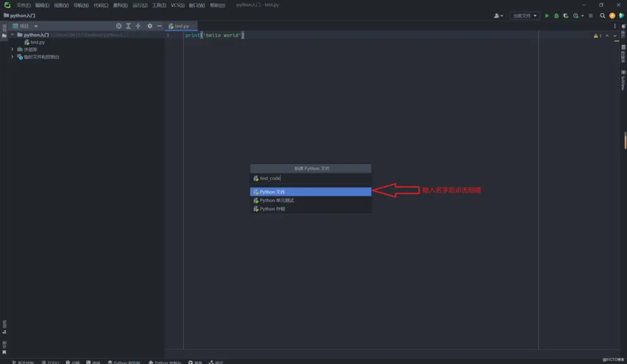
Task: Click line number 1 in editor gutter
Action: [167, 35]
